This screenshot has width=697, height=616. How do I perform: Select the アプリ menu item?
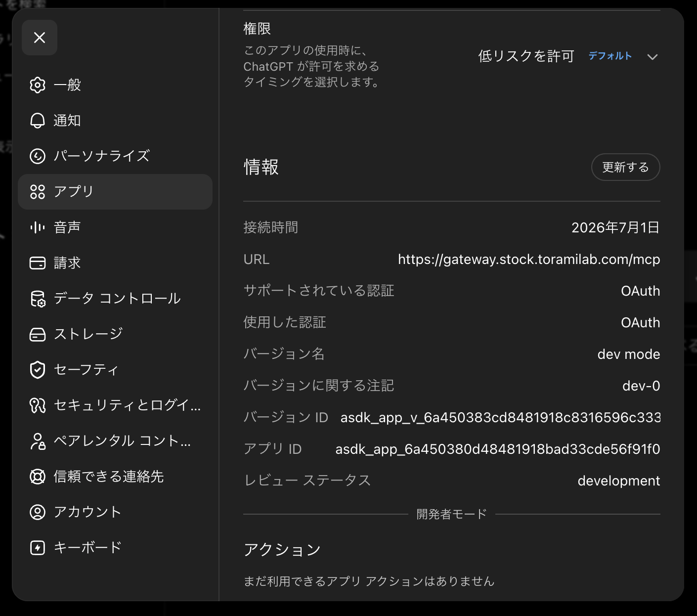[x=115, y=192]
